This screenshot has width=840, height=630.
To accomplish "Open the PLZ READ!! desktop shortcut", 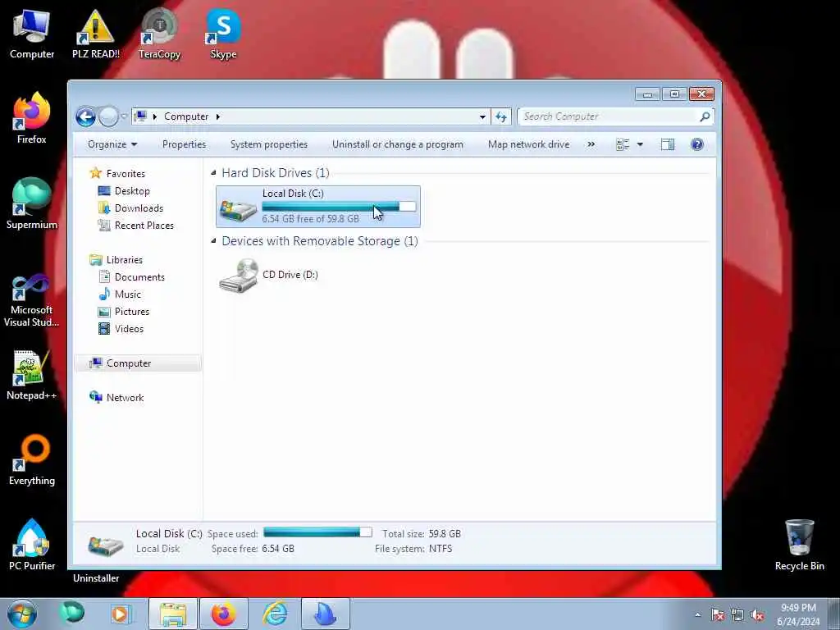I will pos(96,34).
